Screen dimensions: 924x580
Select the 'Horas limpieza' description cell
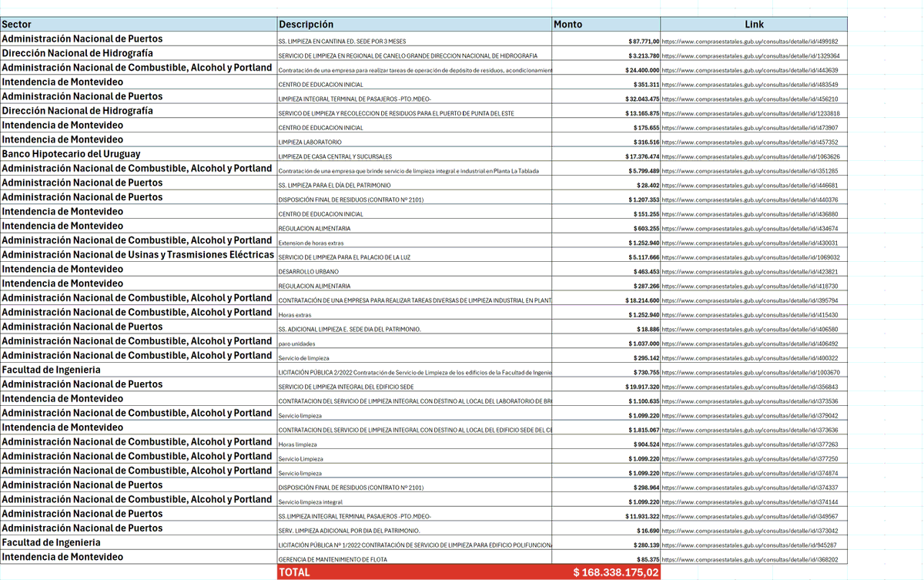tap(415, 442)
